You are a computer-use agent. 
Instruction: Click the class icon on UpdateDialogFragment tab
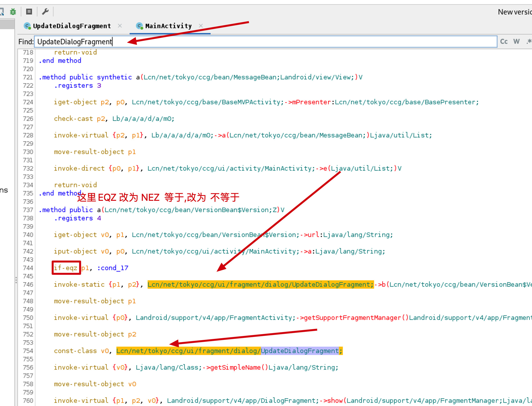coord(27,26)
